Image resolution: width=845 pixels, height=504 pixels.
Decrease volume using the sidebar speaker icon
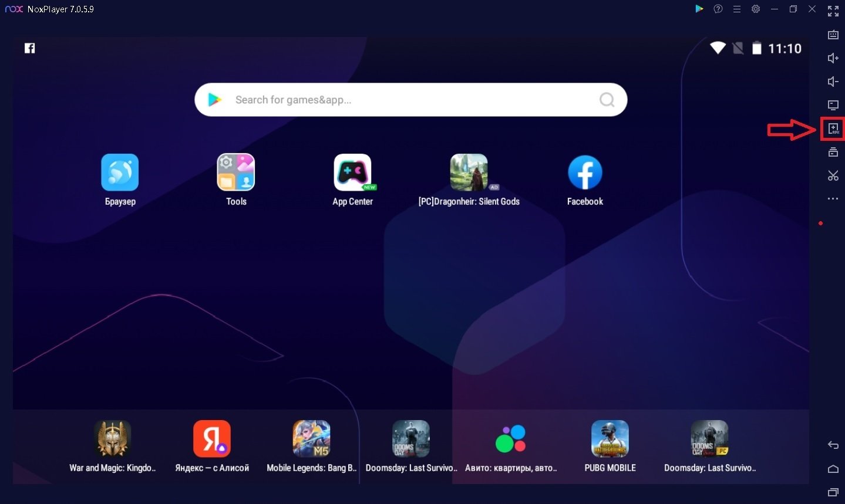click(833, 82)
